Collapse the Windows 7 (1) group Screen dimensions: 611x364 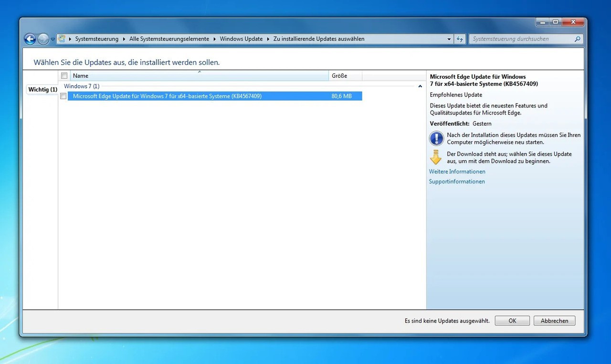click(420, 86)
